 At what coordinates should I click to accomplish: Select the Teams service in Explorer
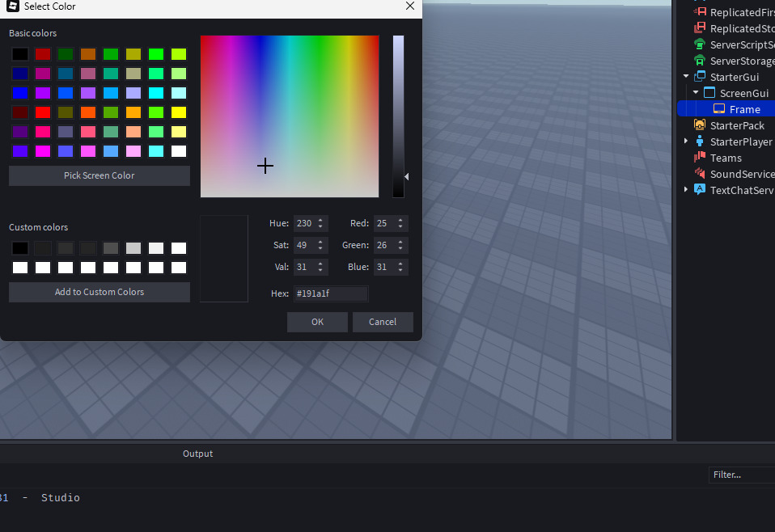click(x=726, y=158)
